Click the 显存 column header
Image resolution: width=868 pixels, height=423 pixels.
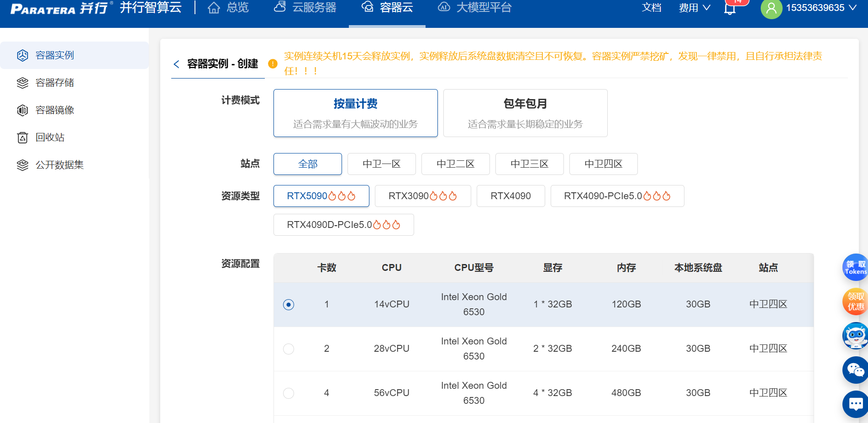click(x=552, y=268)
